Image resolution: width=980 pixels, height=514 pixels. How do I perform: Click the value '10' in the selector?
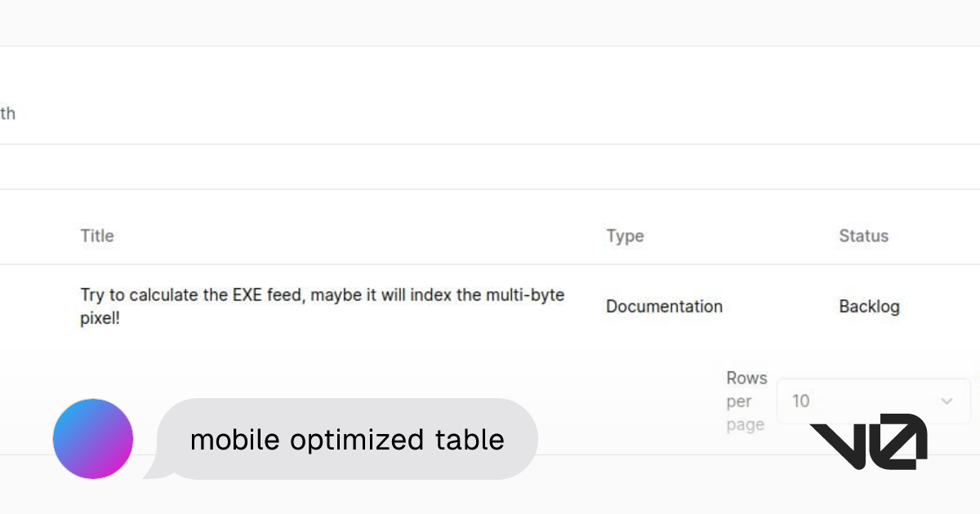(801, 401)
